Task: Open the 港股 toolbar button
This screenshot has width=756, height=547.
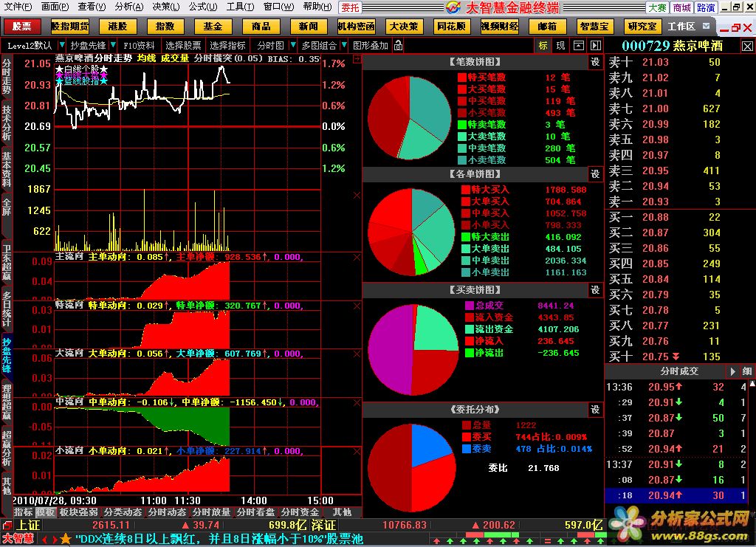Action: [117, 26]
